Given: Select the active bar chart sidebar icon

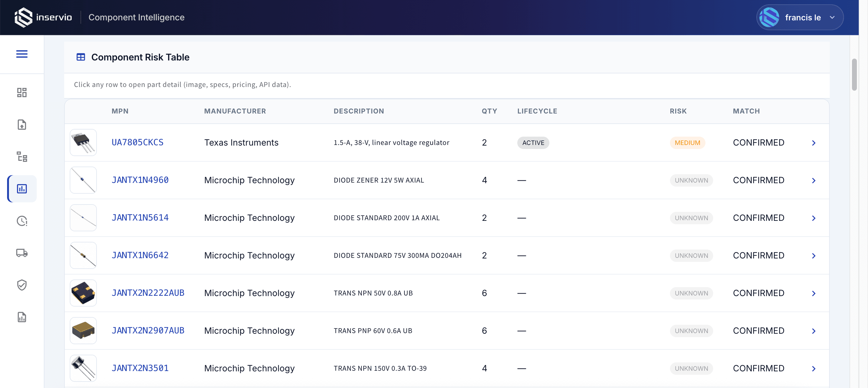Looking at the screenshot, I should [22, 189].
